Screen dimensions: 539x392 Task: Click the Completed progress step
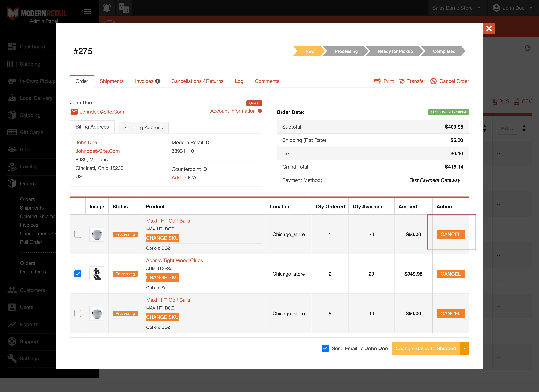click(x=444, y=51)
